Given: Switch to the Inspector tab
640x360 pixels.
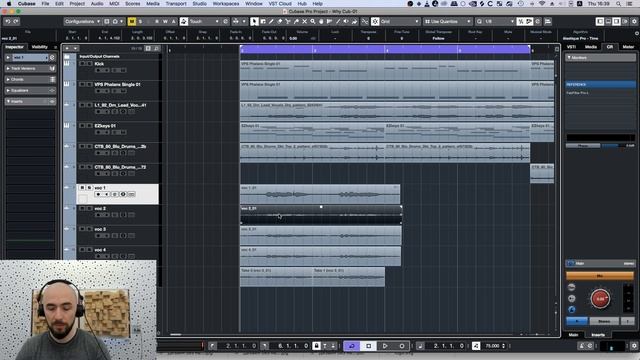Looking at the screenshot, I should click(x=15, y=47).
